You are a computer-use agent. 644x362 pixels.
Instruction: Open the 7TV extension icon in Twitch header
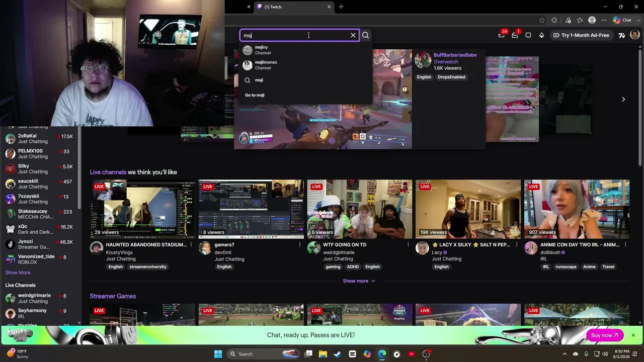(622, 35)
